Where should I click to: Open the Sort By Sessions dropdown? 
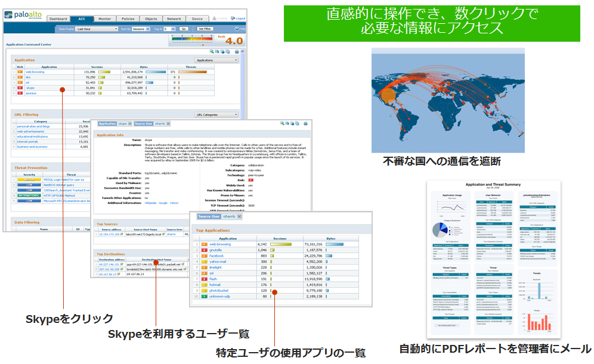pyautogui.click(x=141, y=29)
